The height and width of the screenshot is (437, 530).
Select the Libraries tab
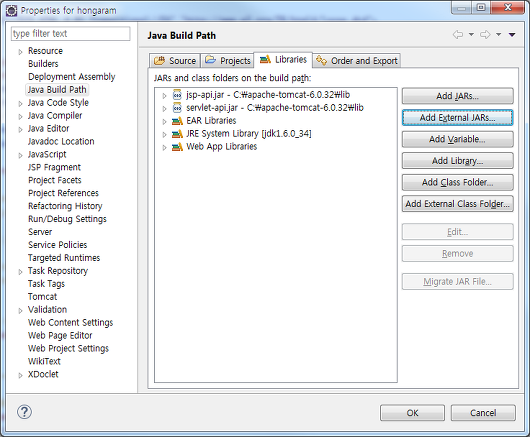[x=283, y=59]
